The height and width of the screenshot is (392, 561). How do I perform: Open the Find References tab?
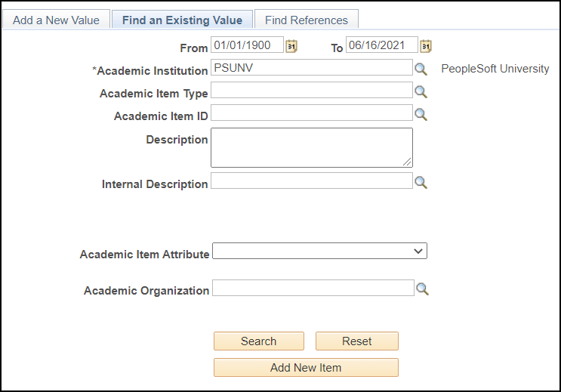click(x=307, y=20)
